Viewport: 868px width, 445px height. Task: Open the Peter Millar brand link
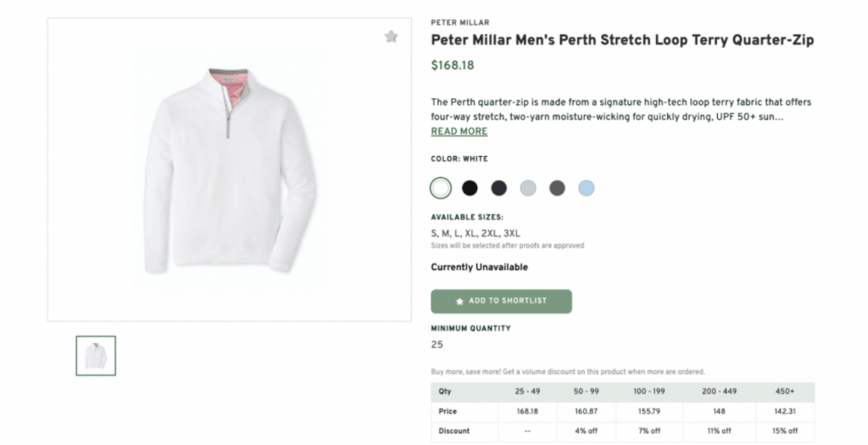click(x=459, y=23)
